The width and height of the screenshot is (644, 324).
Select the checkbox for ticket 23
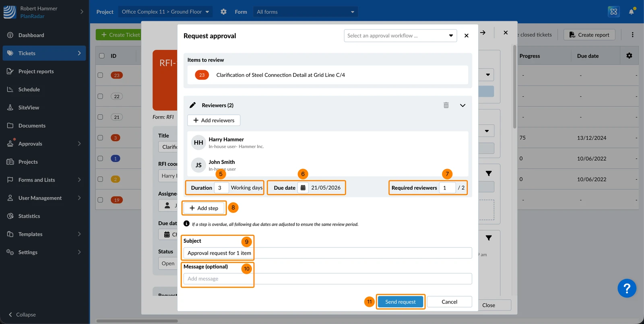100,75
